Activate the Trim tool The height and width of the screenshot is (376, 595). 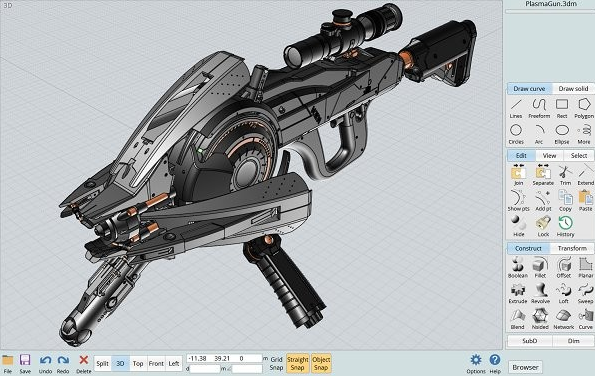pos(565,175)
